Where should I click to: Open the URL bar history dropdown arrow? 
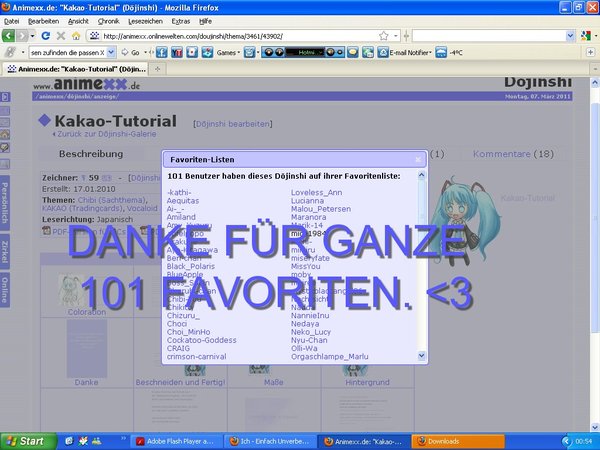pyautogui.click(x=396, y=36)
